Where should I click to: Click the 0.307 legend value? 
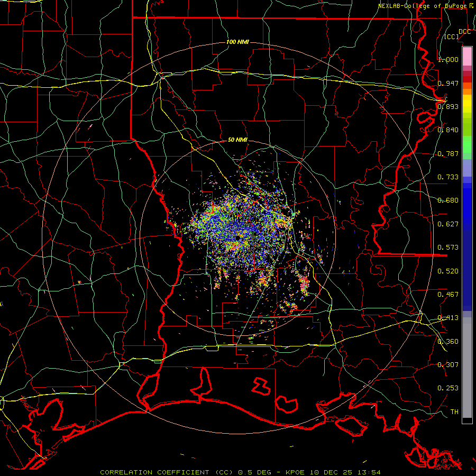tap(448, 365)
